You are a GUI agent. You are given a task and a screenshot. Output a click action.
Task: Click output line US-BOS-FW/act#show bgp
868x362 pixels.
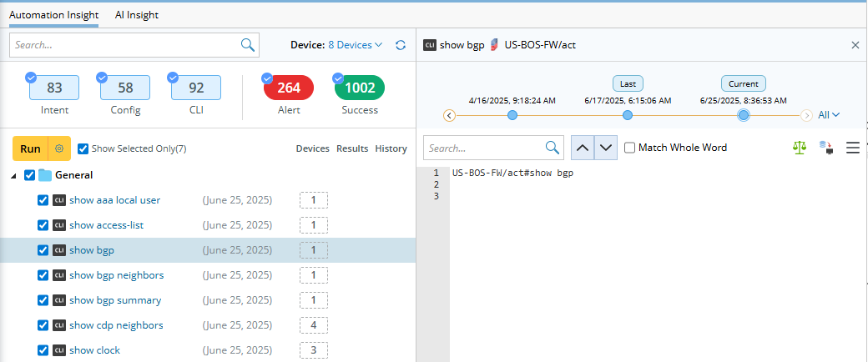pos(512,173)
